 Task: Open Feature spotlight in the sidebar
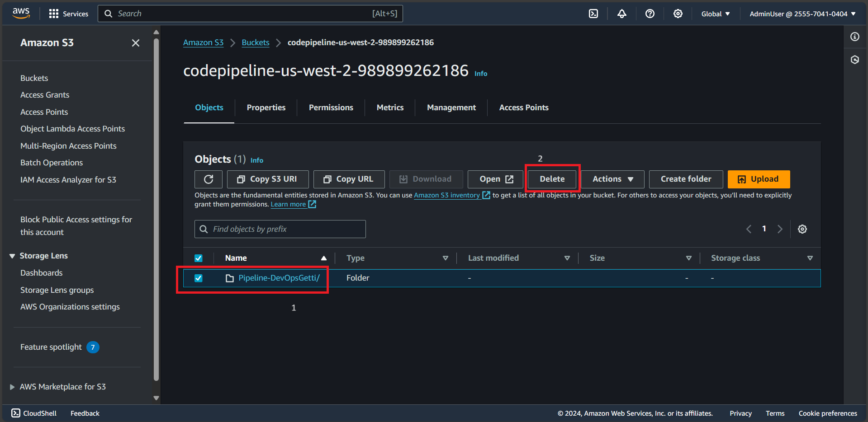pos(51,347)
